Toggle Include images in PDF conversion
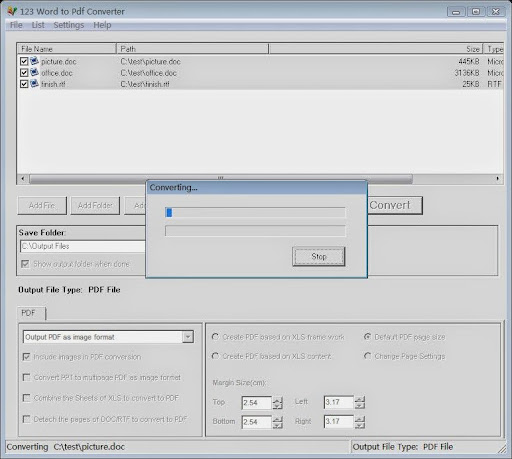The height and width of the screenshot is (459, 512). [27, 357]
